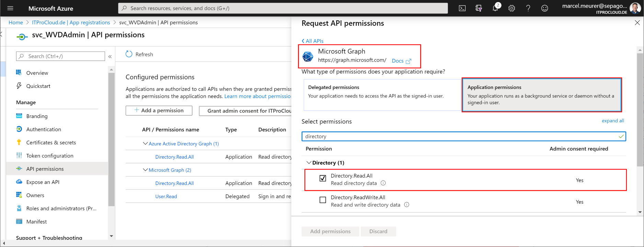
Task: Open ITProCloud.de | App registrations breadcrumb
Action: [x=71, y=22]
